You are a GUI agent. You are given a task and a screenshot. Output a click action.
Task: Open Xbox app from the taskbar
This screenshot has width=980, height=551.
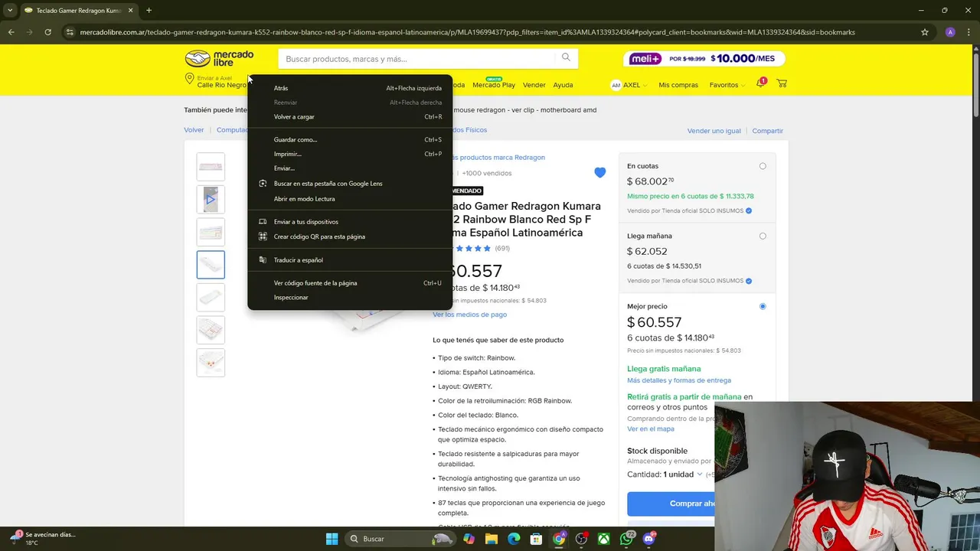coord(604,539)
